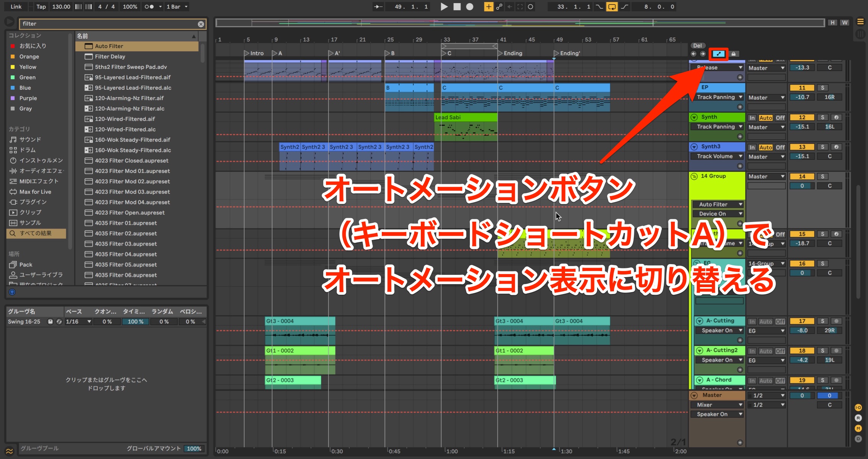Screen dimensions: 868x459
Task: Arm the Arrangement Record button
Action: pyautogui.click(x=470, y=7)
